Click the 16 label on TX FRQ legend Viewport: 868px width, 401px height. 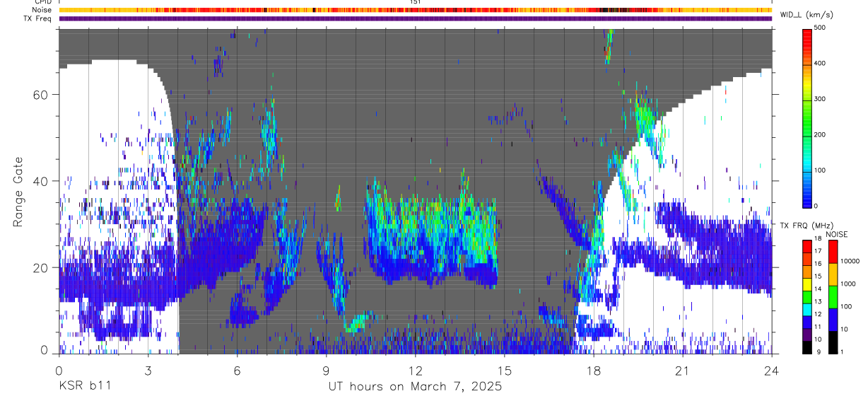pyautogui.click(x=818, y=264)
